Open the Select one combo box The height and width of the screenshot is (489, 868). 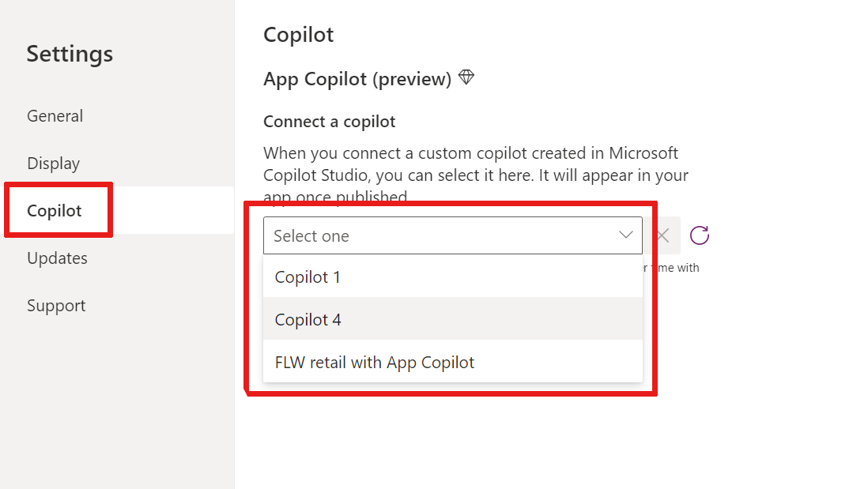[x=452, y=235]
